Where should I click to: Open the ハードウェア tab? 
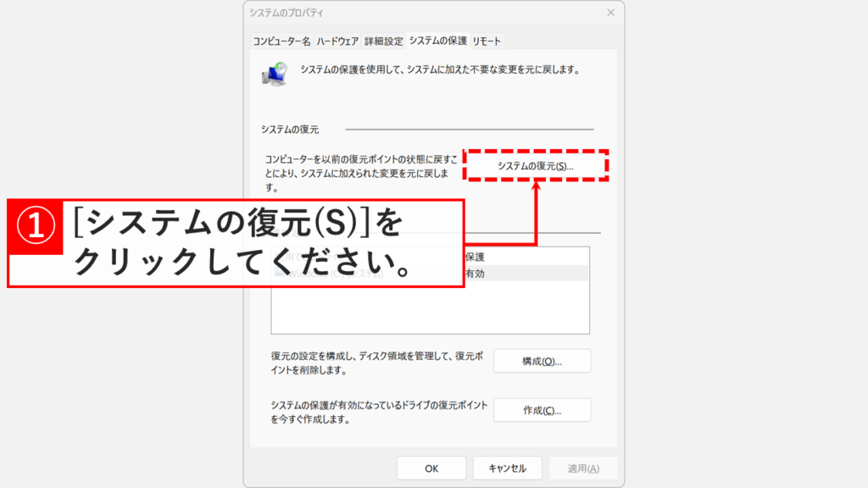(337, 40)
